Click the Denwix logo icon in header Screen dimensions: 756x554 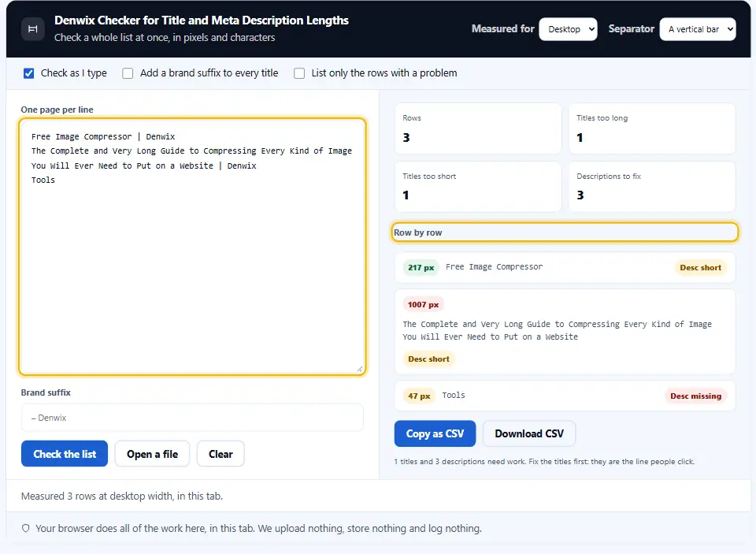[x=33, y=29]
